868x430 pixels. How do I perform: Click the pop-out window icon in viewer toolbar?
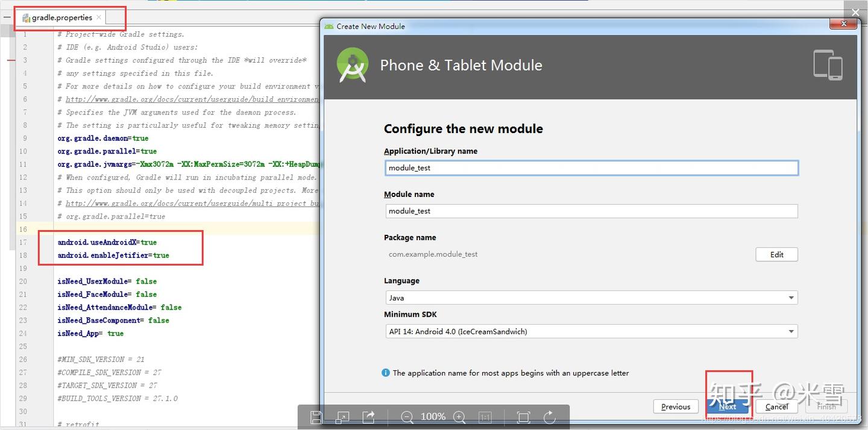(342, 417)
